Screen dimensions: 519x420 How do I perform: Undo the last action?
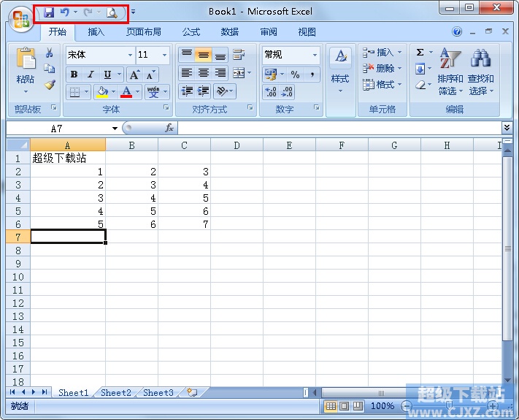(64, 12)
